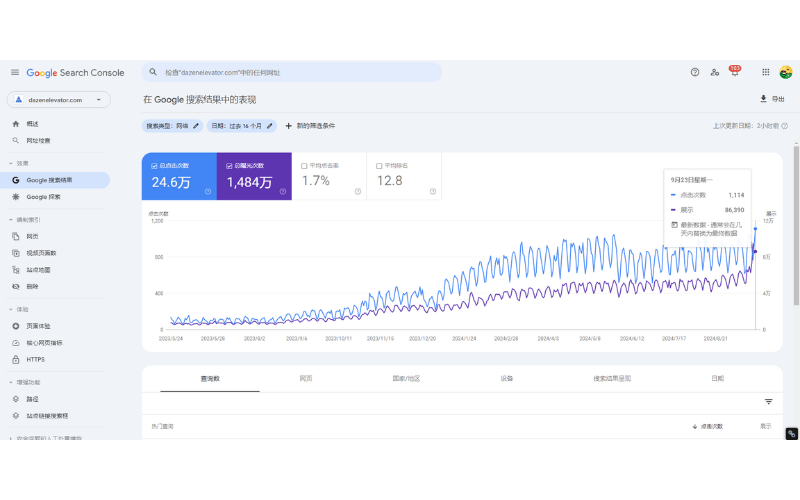
Task: Enable the 平均点击率 average CTR checkbox
Action: (x=304, y=166)
